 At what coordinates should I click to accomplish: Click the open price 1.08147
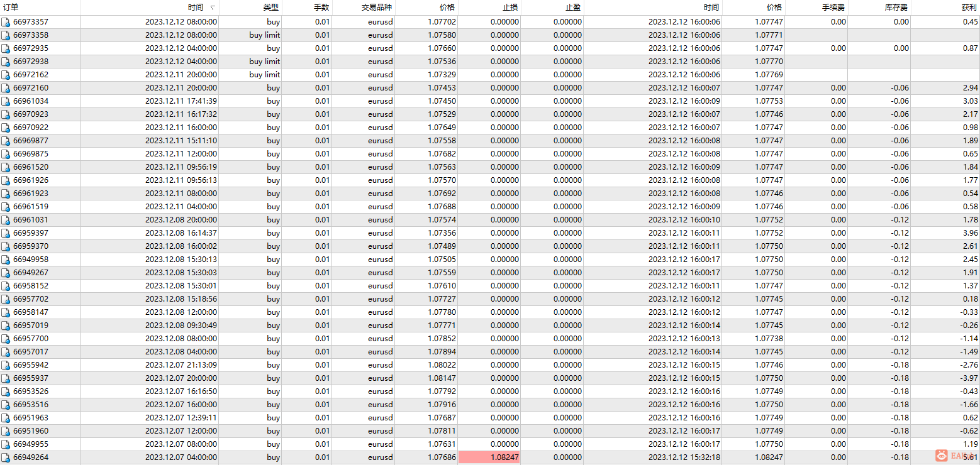(442, 378)
